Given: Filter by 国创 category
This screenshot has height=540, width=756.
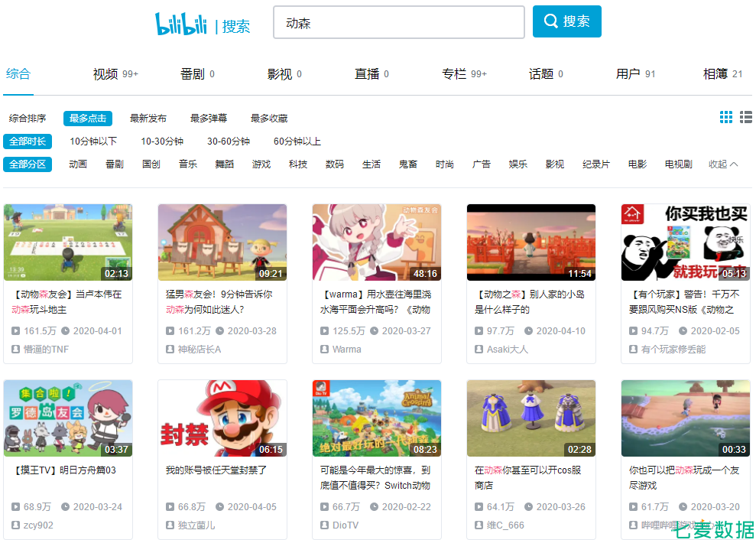Looking at the screenshot, I should [x=151, y=164].
